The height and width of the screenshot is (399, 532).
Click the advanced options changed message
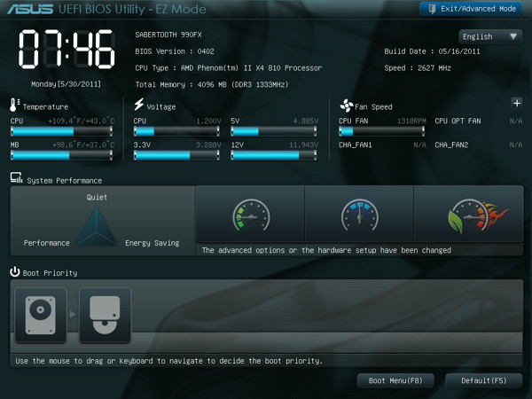[x=326, y=250]
